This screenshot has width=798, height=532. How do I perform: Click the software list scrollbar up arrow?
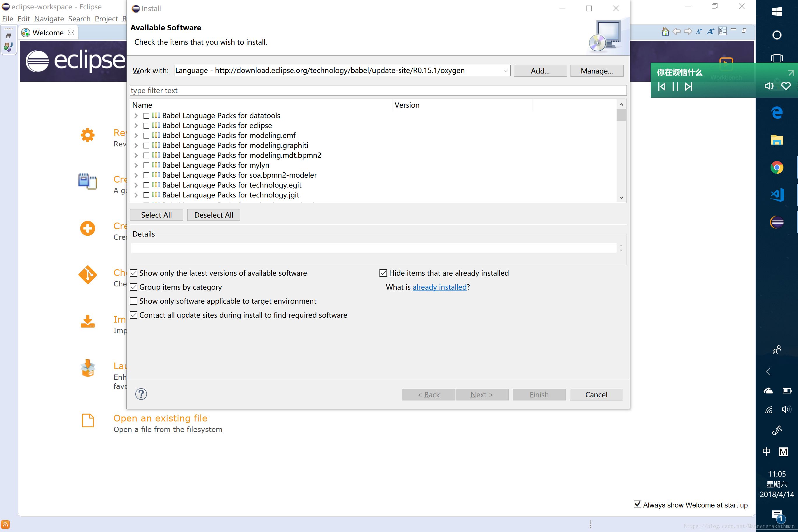click(x=621, y=104)
